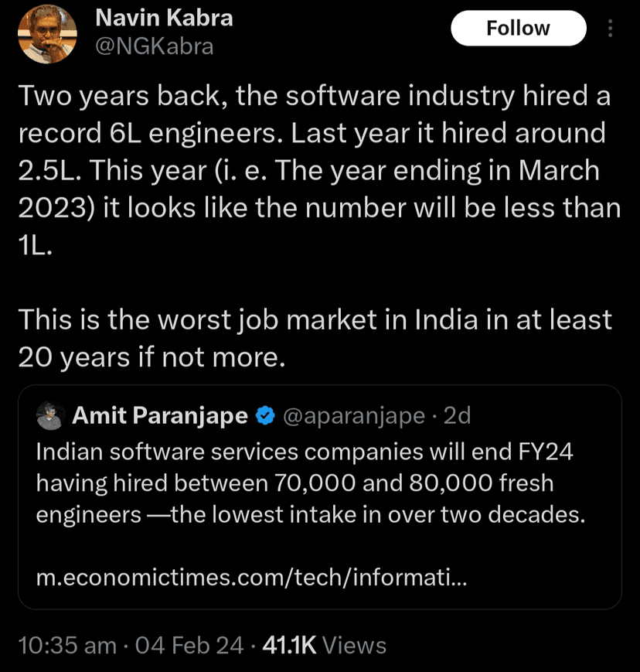640x672 pixels.
Task: Open the tweet author's profile via header
Action: (x=163, y=18)
